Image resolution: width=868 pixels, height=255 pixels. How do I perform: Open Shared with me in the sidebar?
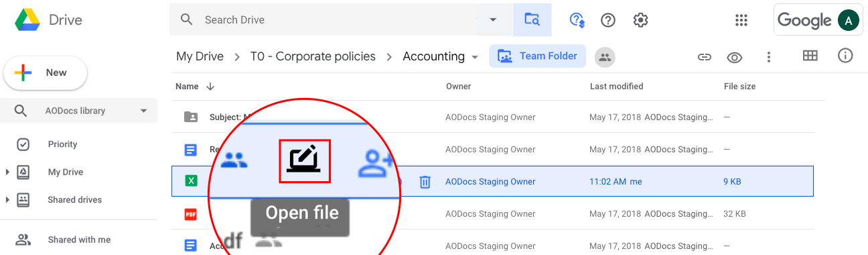coord(79,240)
